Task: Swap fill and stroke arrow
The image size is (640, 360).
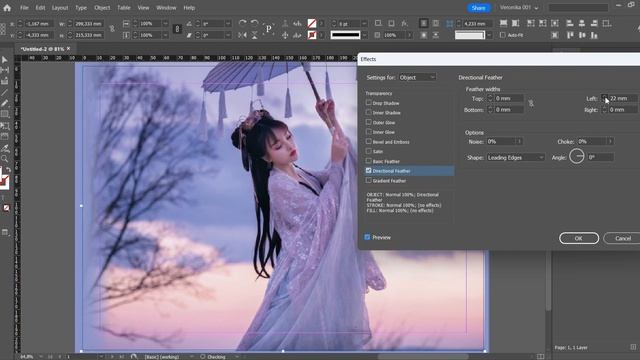Action: point(8,170)
